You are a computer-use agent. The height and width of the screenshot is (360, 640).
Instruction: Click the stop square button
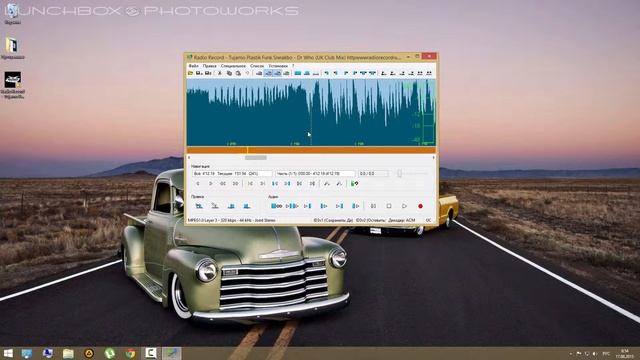point(389,206)
